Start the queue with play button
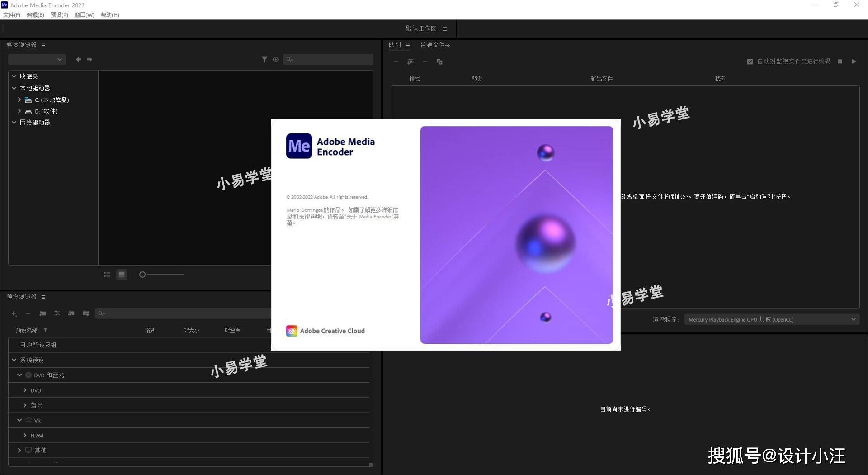The image size is (868, 475). click(854, 62)
